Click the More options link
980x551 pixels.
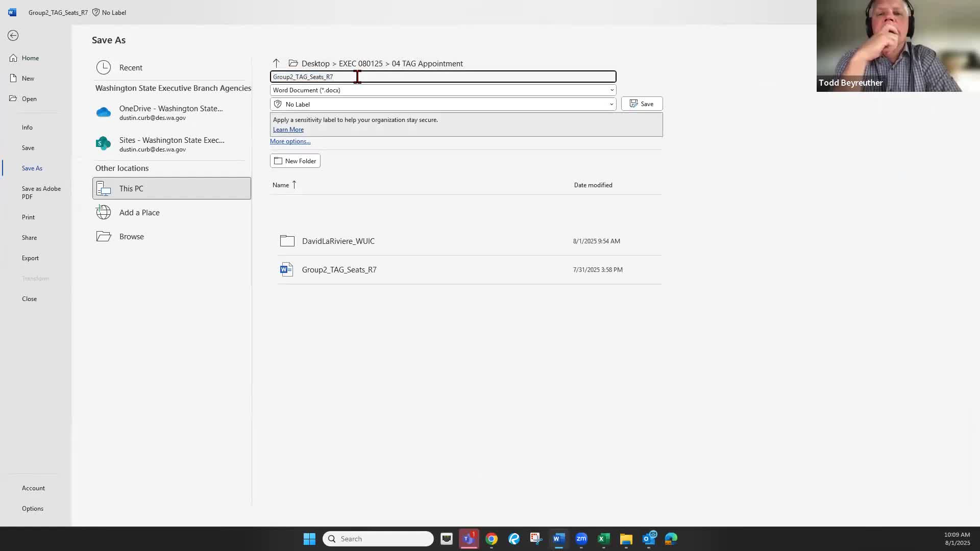coord(290,141)
